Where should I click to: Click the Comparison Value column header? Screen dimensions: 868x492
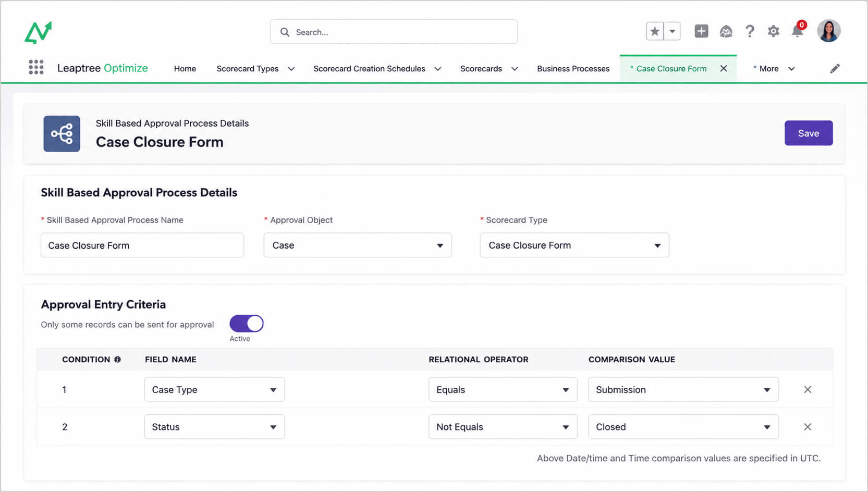(632, 360)
